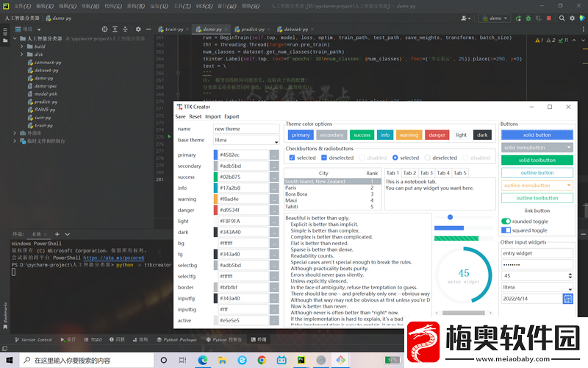This screenshot has width=588, height=368.
Task: Click the warning orange color swatch
Action: pos(215,199)
